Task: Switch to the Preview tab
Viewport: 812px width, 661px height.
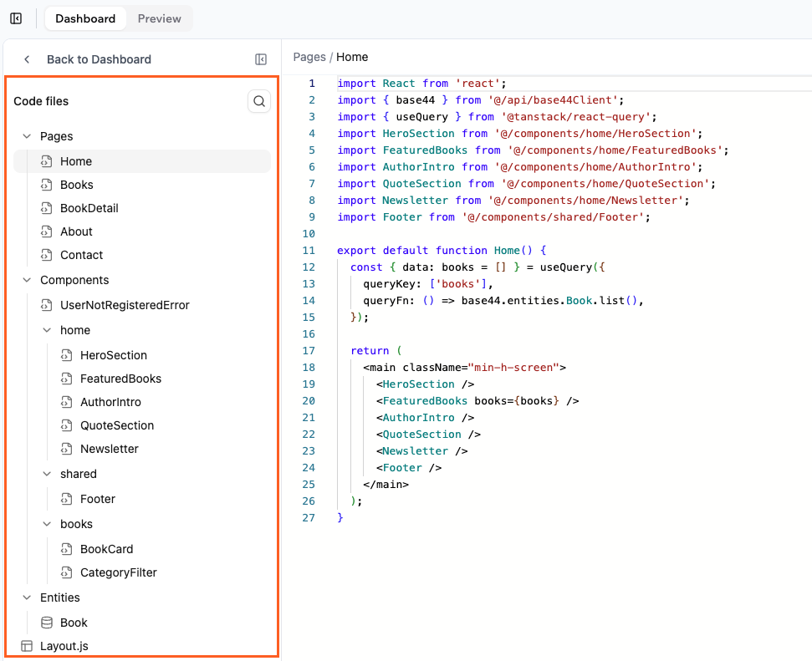Action: pos(159,18)
